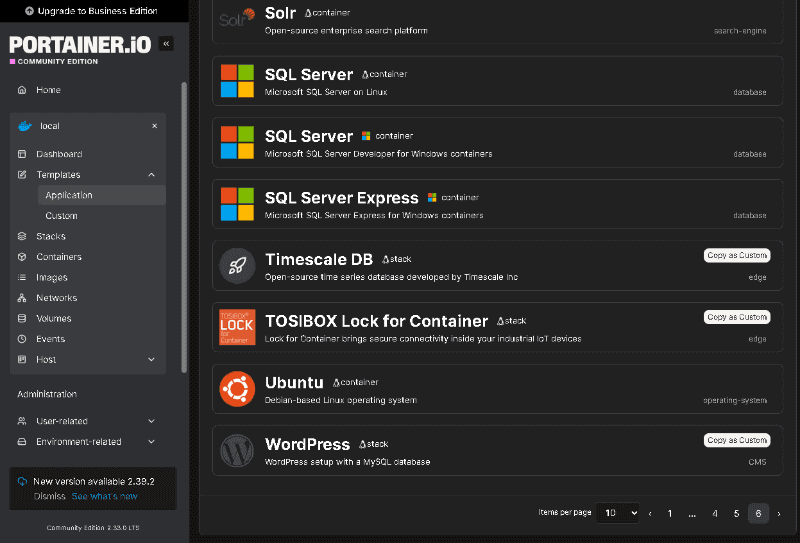Click the search-engine tag on Solr card
Screen dimensions: 800x543
(740, 31)
